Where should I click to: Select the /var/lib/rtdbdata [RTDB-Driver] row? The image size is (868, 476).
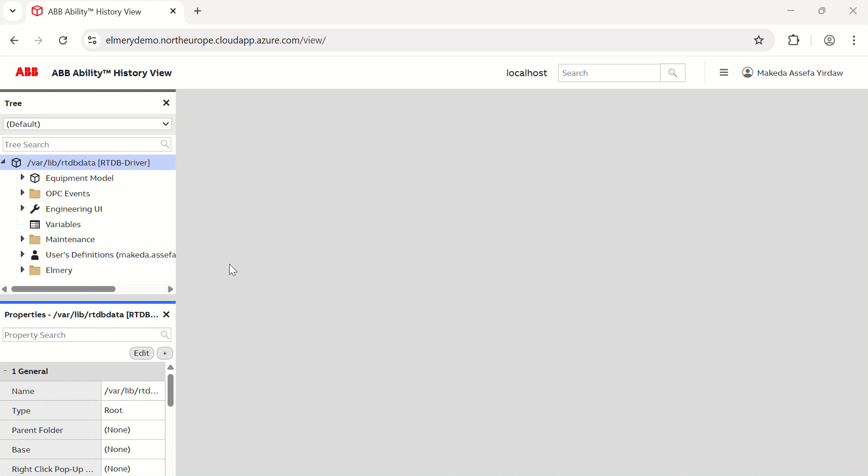pyautogui.click(x=88, y=163)
